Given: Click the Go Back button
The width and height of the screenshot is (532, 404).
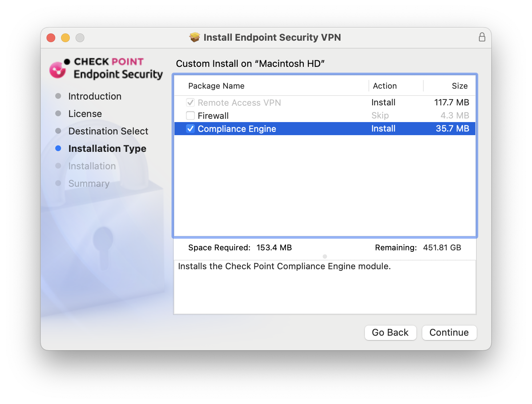Looking at the screenshot, I should [x=390, y=332].
